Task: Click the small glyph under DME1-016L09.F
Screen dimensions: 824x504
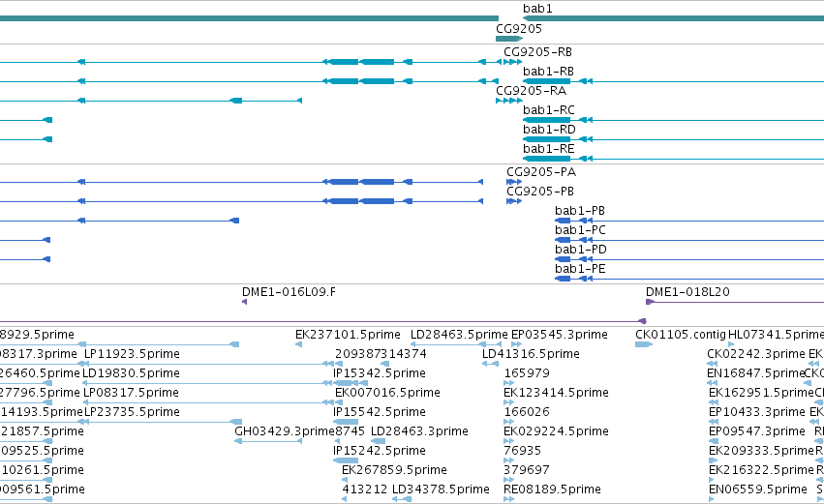Action: pyautogui.click(x=244, y=302)
